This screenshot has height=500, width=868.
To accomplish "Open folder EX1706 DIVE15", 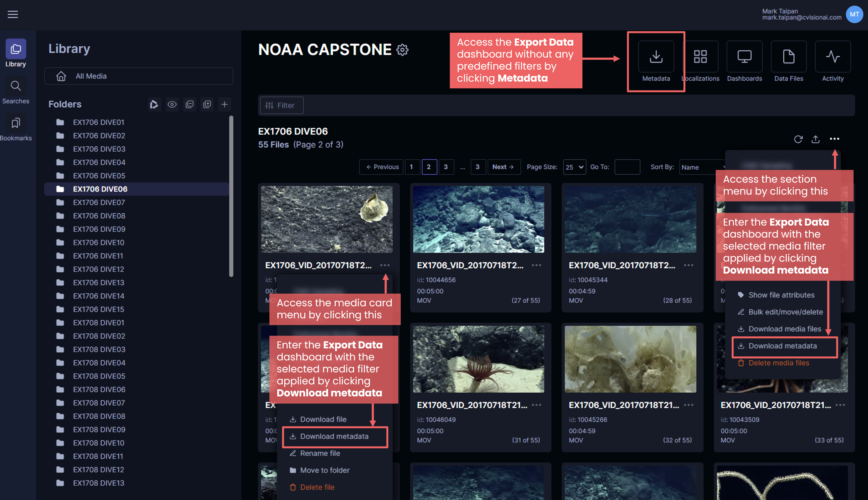I will tap(137, 309).
